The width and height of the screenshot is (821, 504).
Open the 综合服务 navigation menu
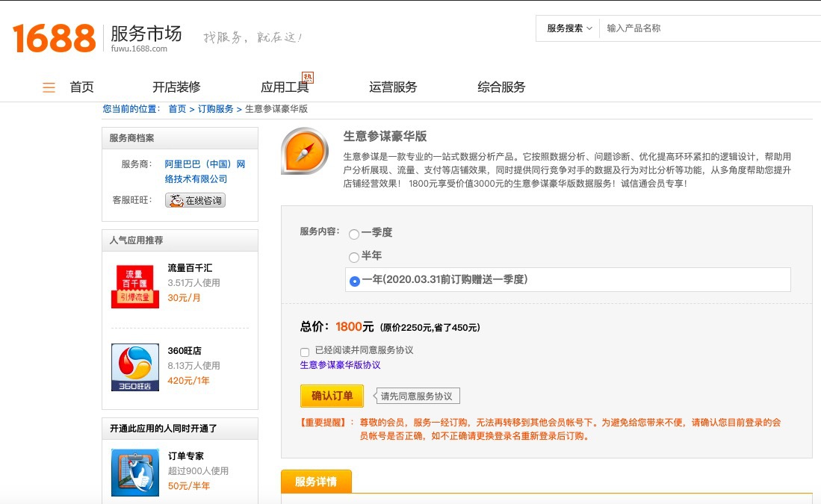(x=501, y=87)
